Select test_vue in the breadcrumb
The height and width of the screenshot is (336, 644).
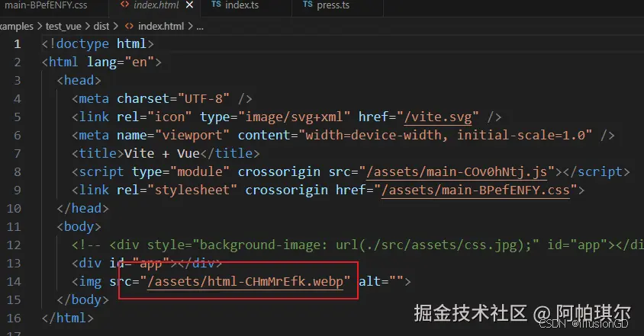[x=63, y=27]
